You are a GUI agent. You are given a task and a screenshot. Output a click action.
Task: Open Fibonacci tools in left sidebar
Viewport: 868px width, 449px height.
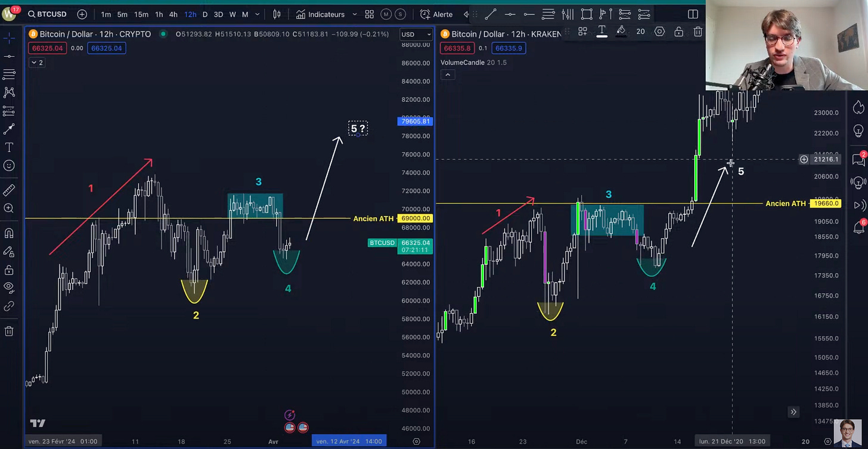(x=9, y=75)
